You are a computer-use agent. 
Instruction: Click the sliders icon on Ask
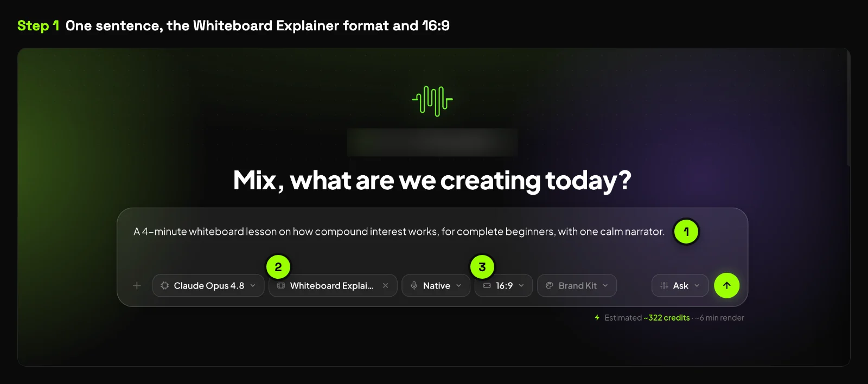(x=664, y=285)
